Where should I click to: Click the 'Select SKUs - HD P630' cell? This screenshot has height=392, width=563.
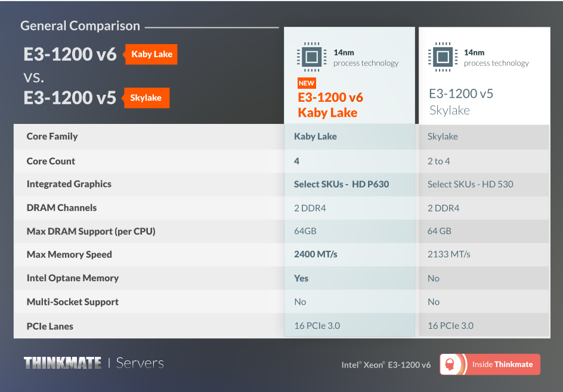click(342, 184)
